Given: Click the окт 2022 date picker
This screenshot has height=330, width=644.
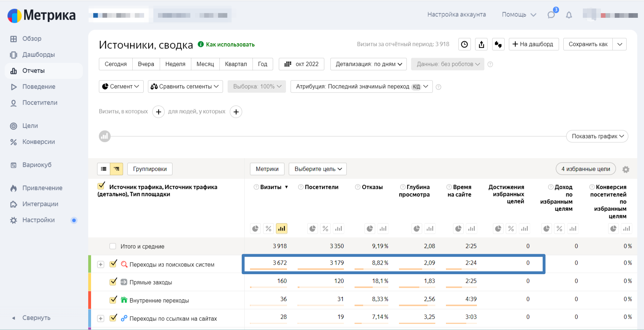Looking at the screenshot, I should pyautogui.click(x=302, y=64).
